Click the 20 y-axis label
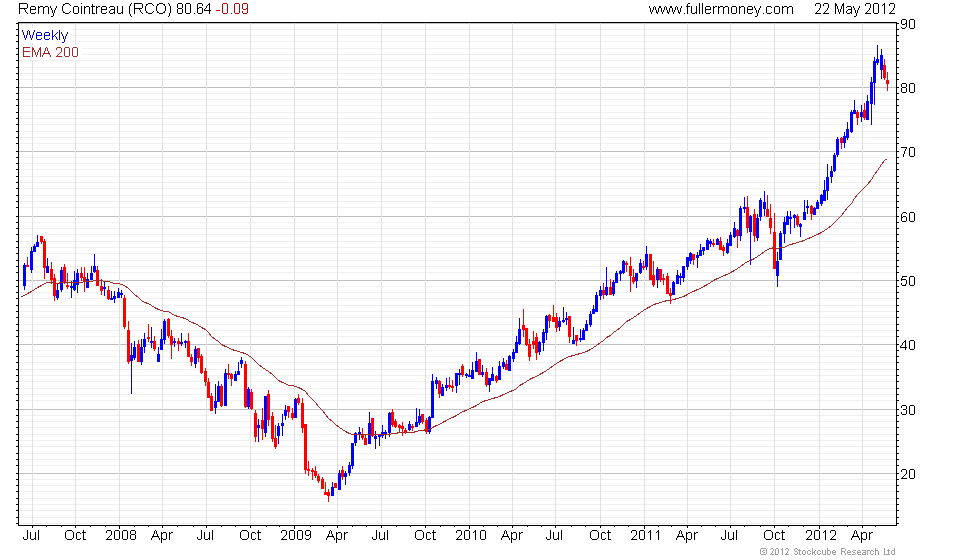980x560 pixels. [x=908, y=474]
